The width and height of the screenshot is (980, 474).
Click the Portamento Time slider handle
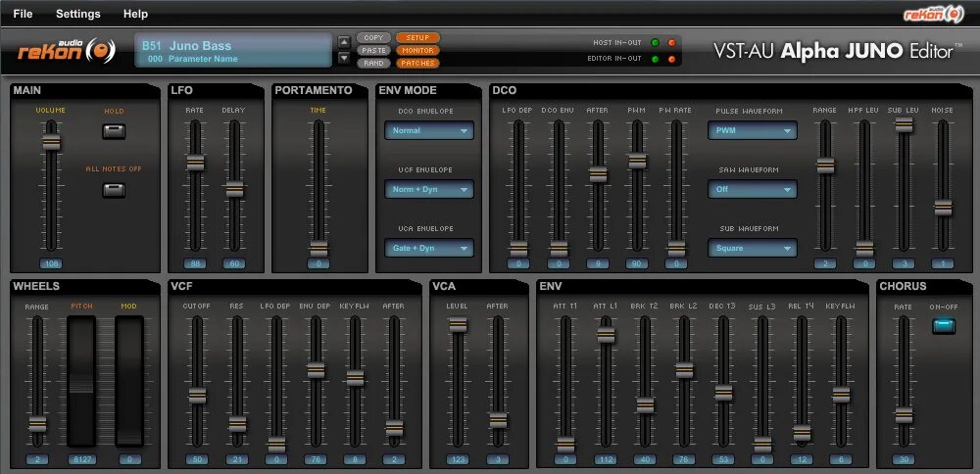[318, 249]
